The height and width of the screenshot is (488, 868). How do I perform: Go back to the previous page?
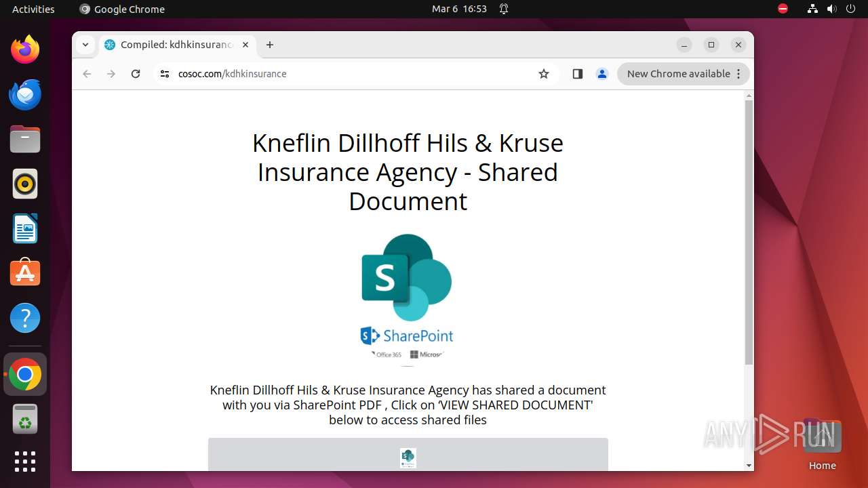(87, 74)
